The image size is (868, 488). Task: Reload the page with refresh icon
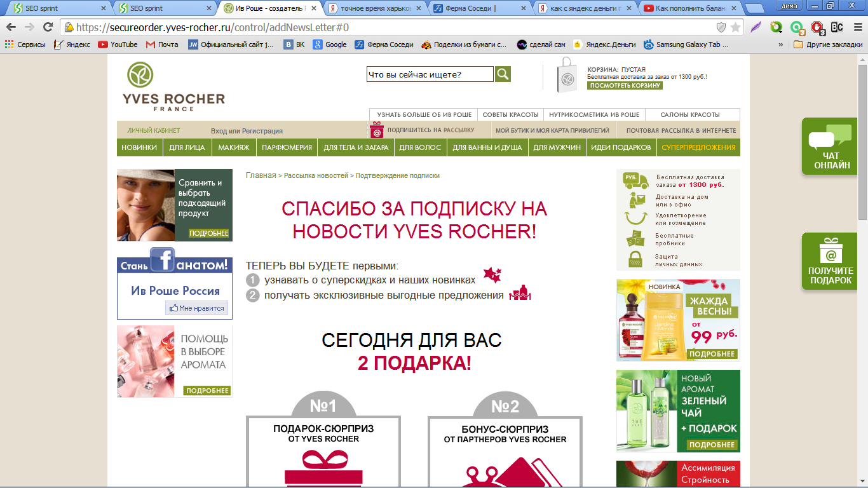[x=48, y=27]
